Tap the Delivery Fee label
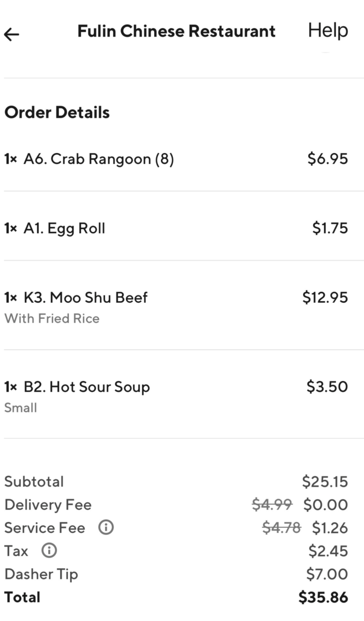 tap(48, 505)
